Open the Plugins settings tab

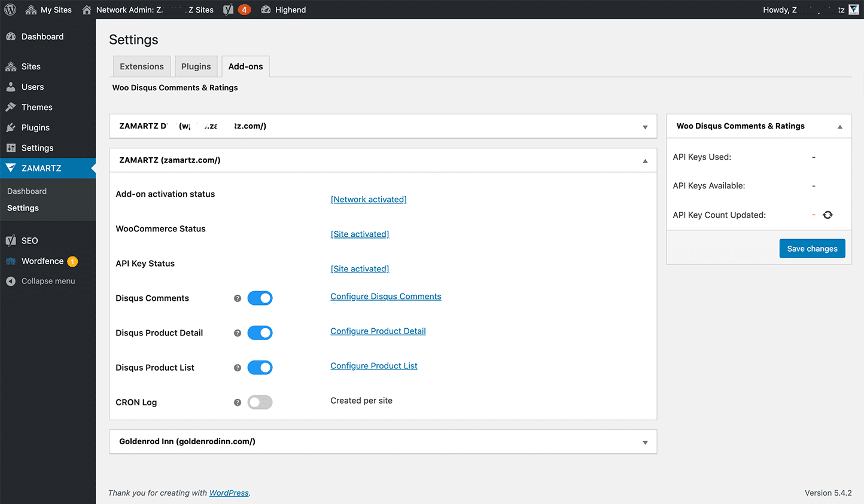tap(196, 66)
